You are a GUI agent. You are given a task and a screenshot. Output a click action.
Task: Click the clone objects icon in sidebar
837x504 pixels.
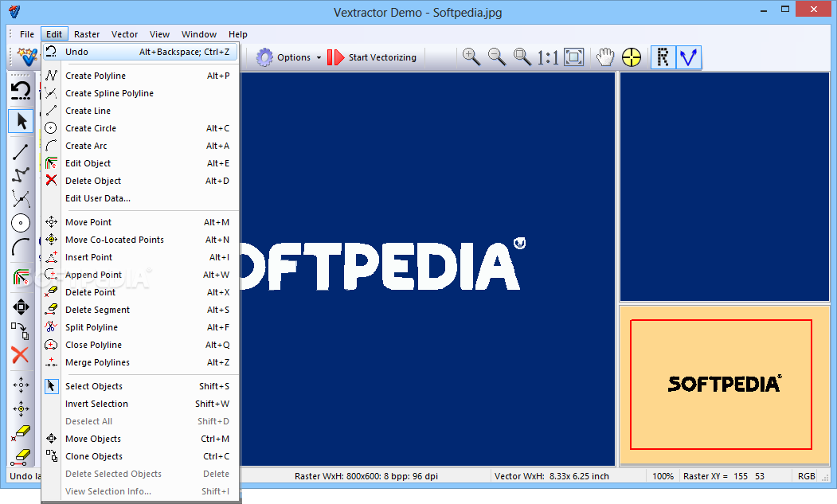21,330
